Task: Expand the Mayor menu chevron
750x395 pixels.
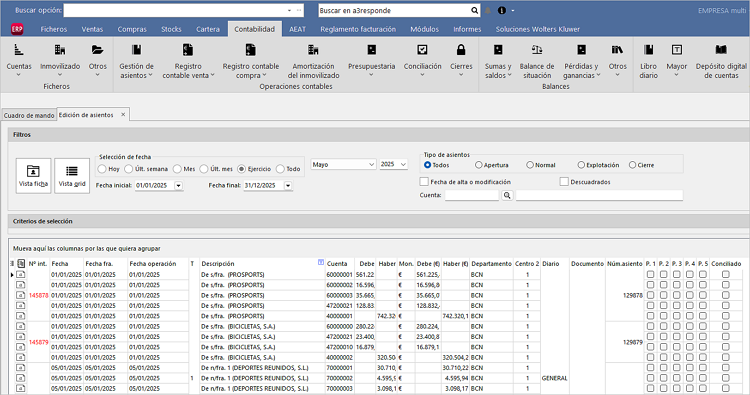Action: pos(677,75)
